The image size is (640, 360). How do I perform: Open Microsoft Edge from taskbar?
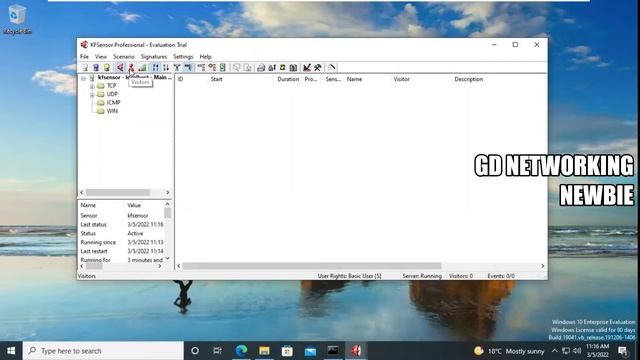coord(241,351)
